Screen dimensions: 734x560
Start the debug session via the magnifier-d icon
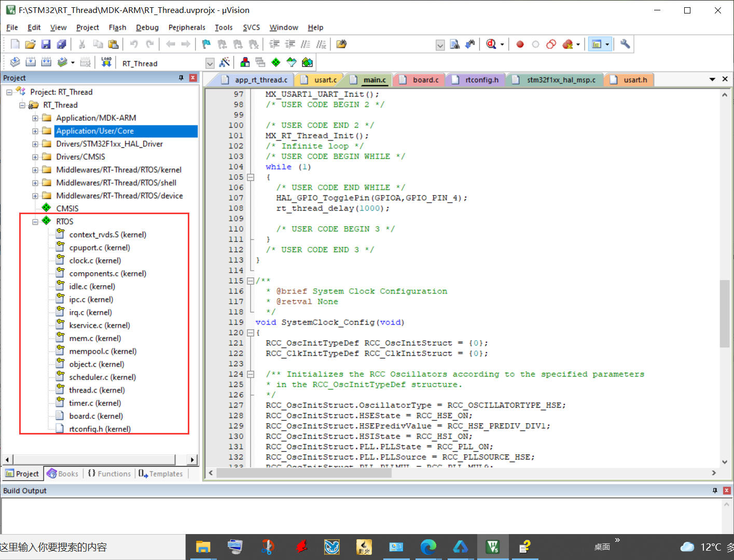coord(491,45)
